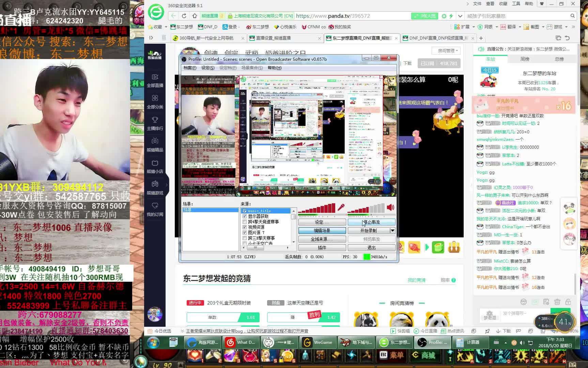Click the OBS microphone mute icon

341,207
